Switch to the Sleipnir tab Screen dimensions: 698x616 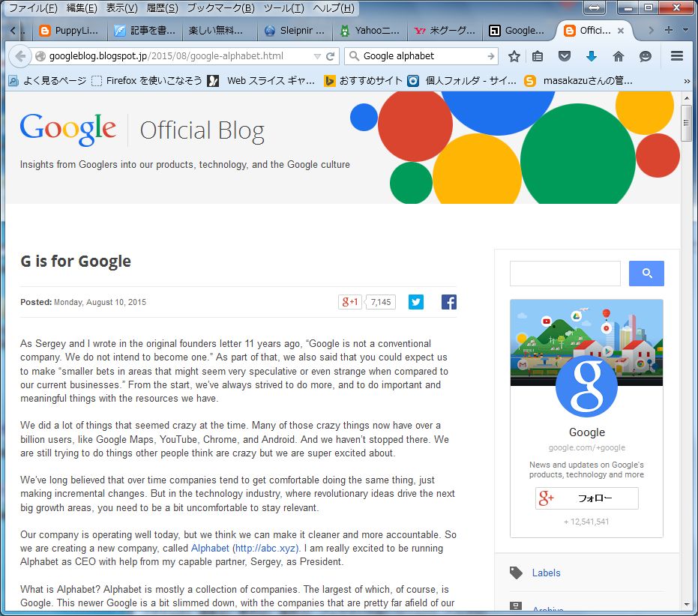tap(295, 30)
